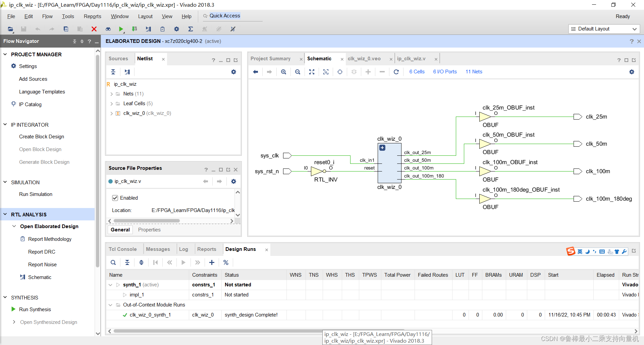The image size is (644, 345).
Task: Click the 11 Nets link
Action: click(474, 72)
